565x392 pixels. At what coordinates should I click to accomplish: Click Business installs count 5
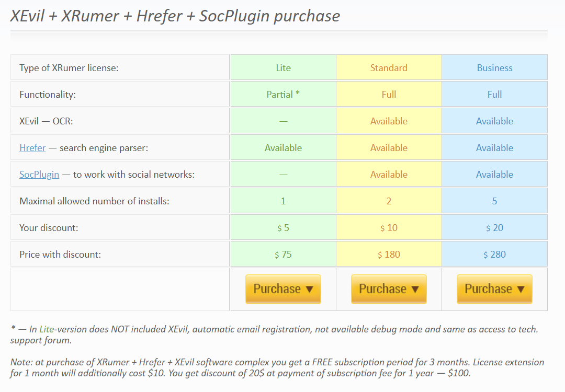[494, 201]
